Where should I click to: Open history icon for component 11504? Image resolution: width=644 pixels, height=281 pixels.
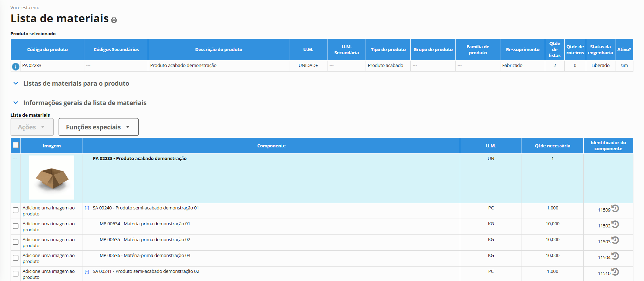tap(615, 256)
